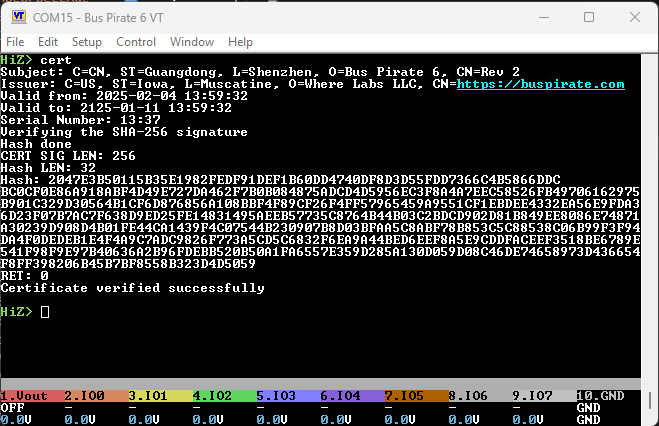Click the 'CERT SIG LEN: 256' line

pyautogui.click(x=68, y=156)
